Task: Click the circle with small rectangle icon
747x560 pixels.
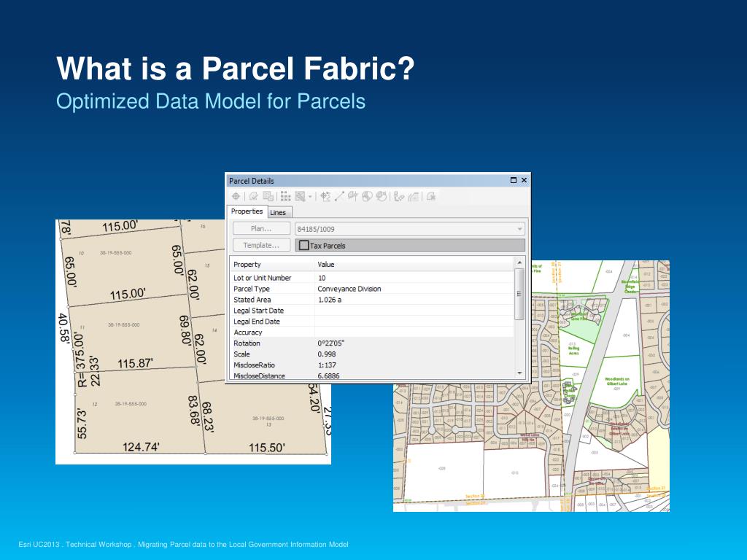Action: [x=381, y=196]
